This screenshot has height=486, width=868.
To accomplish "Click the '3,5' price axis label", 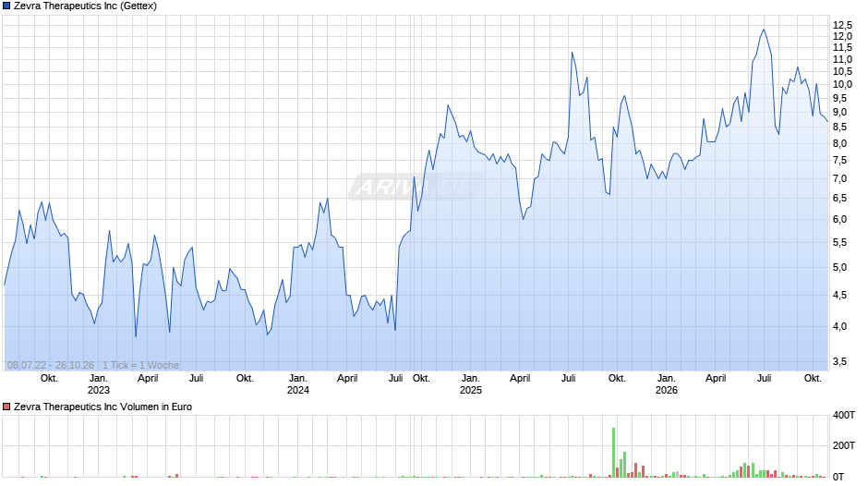I will click(840, 361).
